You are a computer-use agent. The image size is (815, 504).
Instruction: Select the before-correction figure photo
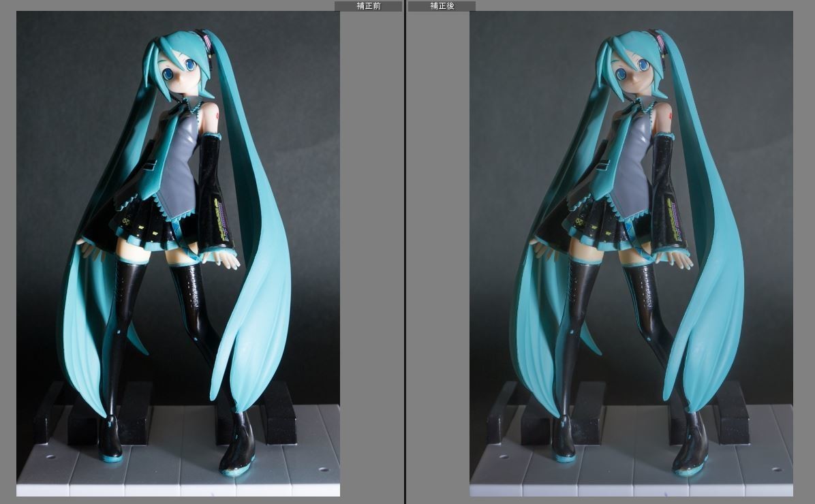[x=179, y=253]
